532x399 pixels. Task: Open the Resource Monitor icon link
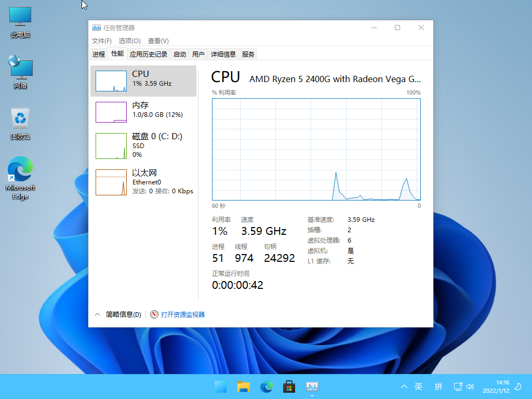pyautogui.click(x=154, y=314)
